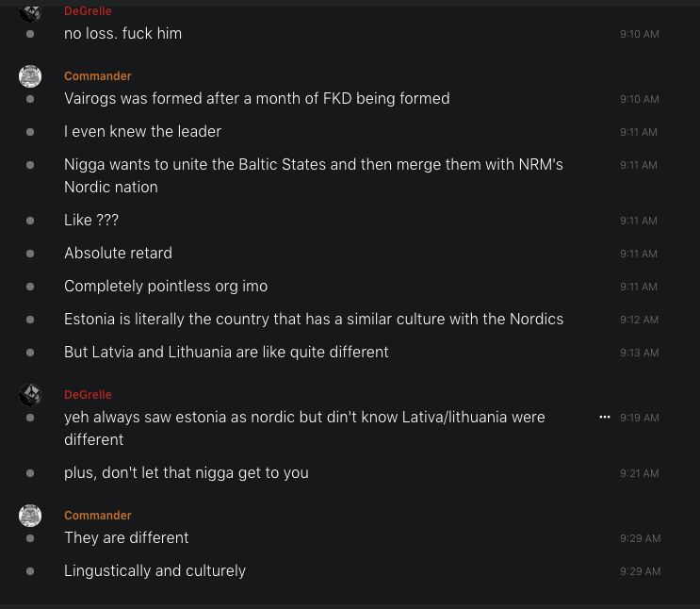Open Commander's profile name above the Vairogs message

[98, 76]
